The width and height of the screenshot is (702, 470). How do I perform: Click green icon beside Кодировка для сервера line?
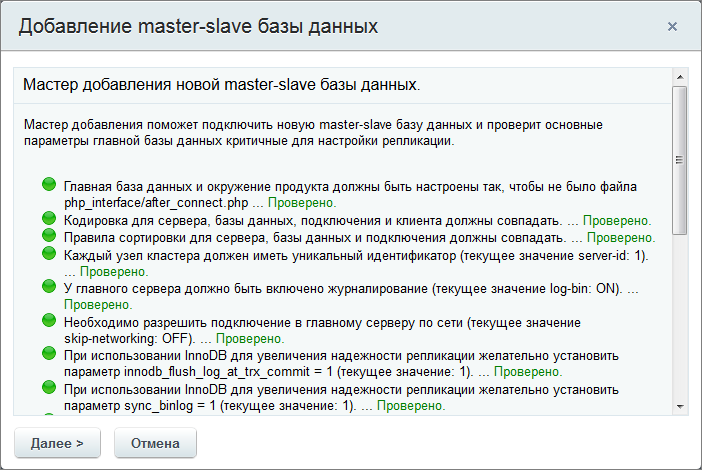click(49, 218)
